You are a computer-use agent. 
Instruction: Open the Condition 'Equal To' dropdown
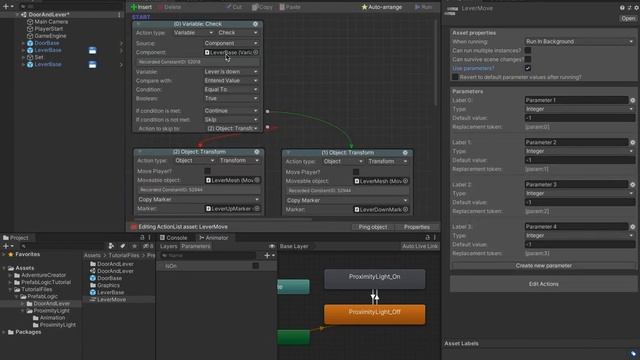[231, 90]
